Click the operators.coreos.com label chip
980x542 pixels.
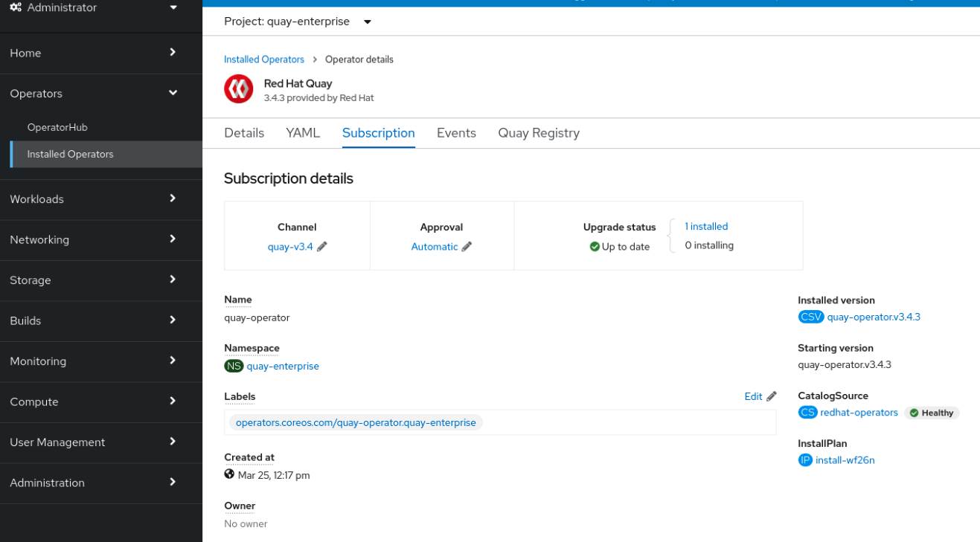[x=355, y=422]
